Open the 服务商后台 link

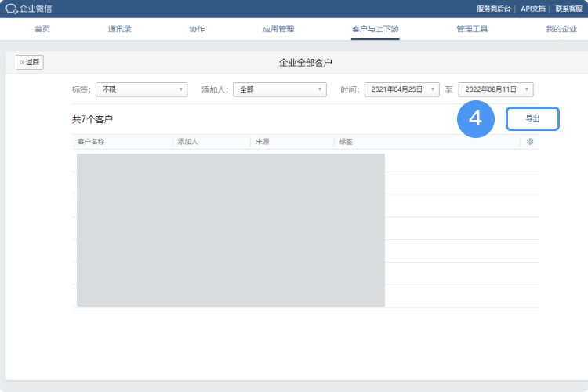point(493,9)
